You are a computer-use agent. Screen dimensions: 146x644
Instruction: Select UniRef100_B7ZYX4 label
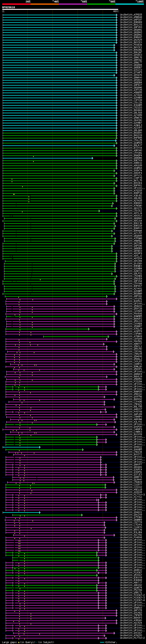tap(131, 148)
